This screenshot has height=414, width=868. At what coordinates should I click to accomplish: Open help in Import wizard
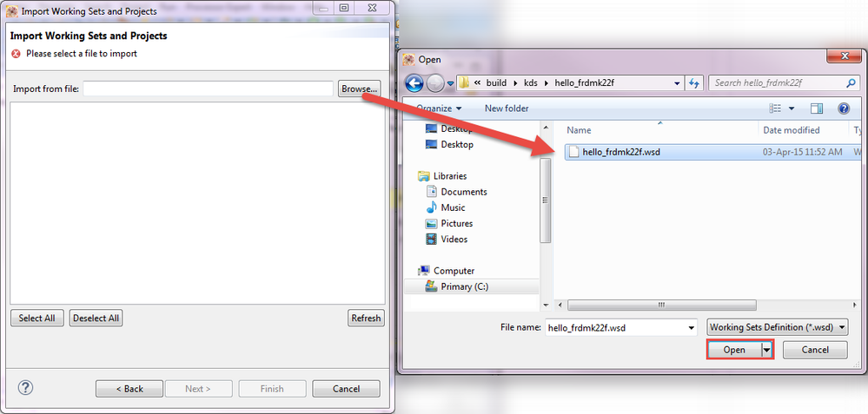pos(26,387)
